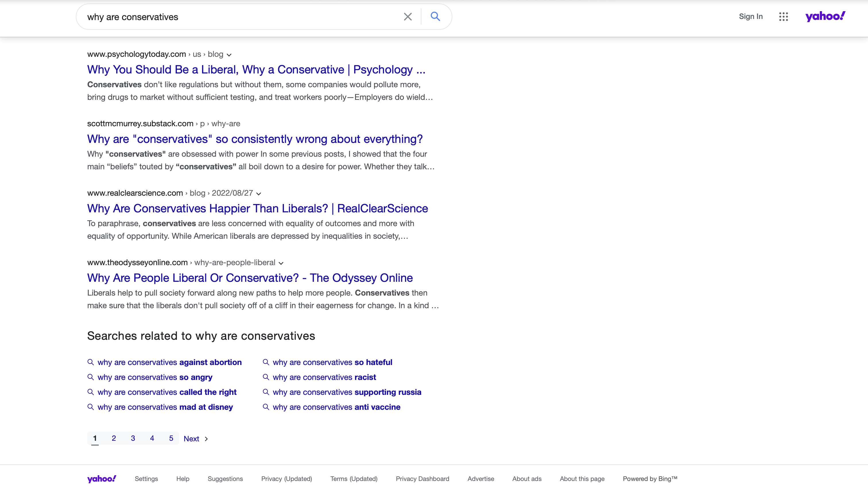Go to results page 5

pos(171,438)
